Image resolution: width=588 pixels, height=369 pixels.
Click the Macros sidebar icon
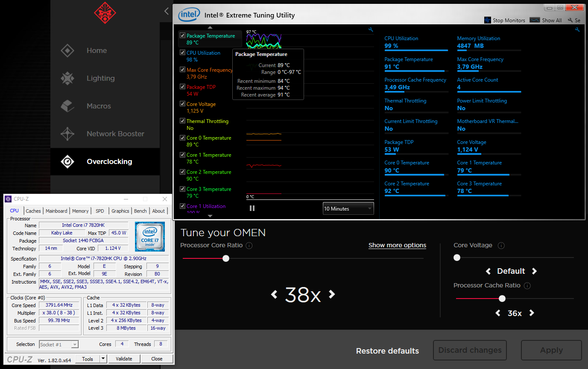click(x=67, y=106)
